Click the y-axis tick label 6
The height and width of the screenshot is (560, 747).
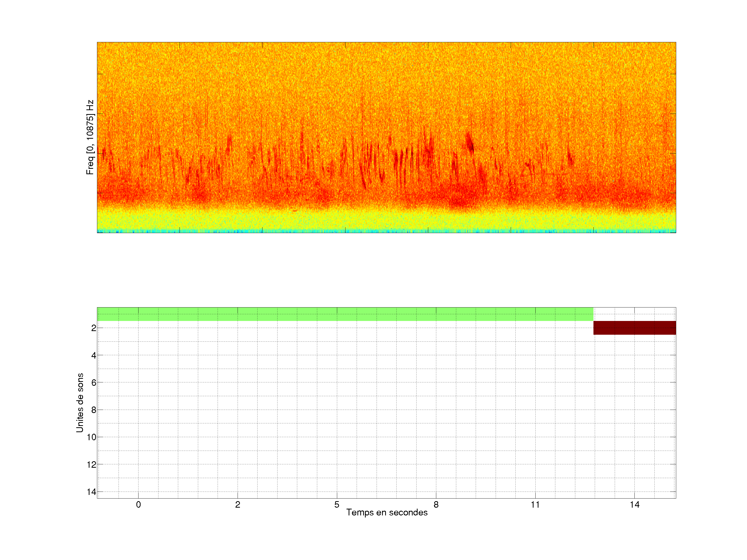(94, 382)
